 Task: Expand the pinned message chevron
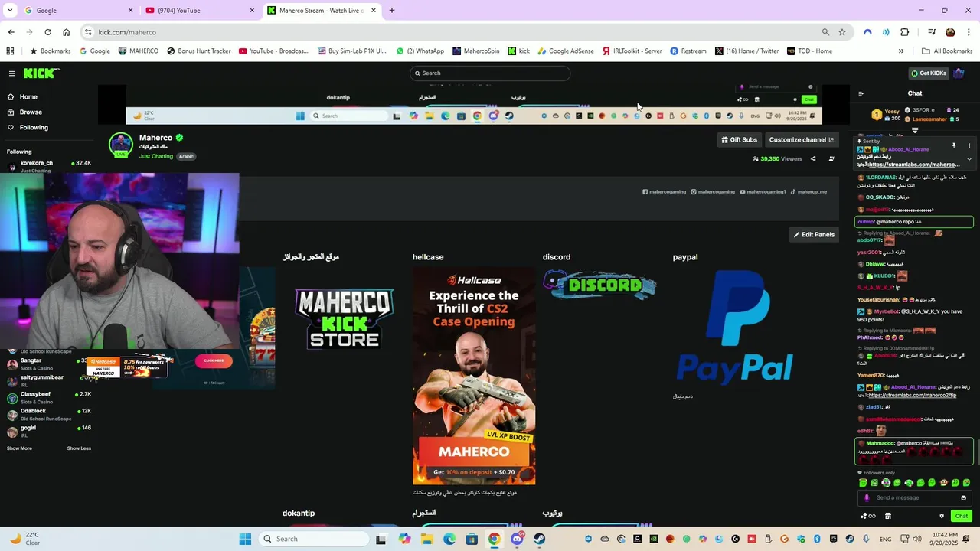click(969, 159)
